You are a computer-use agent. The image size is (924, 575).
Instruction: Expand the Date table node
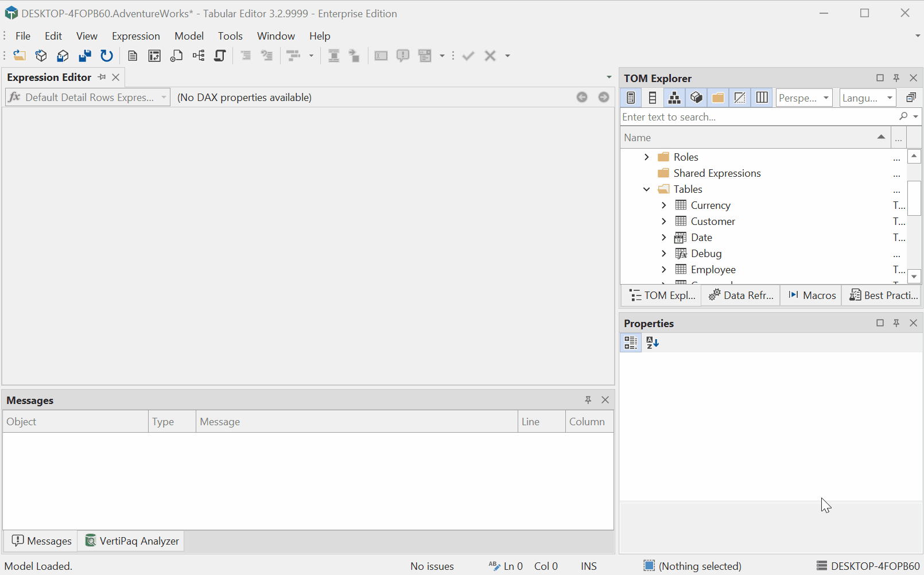click(664, 238)
